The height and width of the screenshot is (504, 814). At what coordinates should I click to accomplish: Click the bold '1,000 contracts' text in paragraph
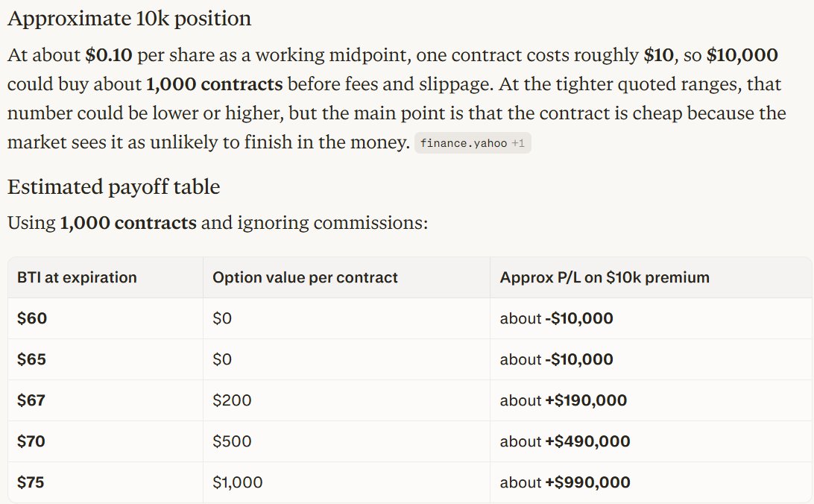click(215, 84)
